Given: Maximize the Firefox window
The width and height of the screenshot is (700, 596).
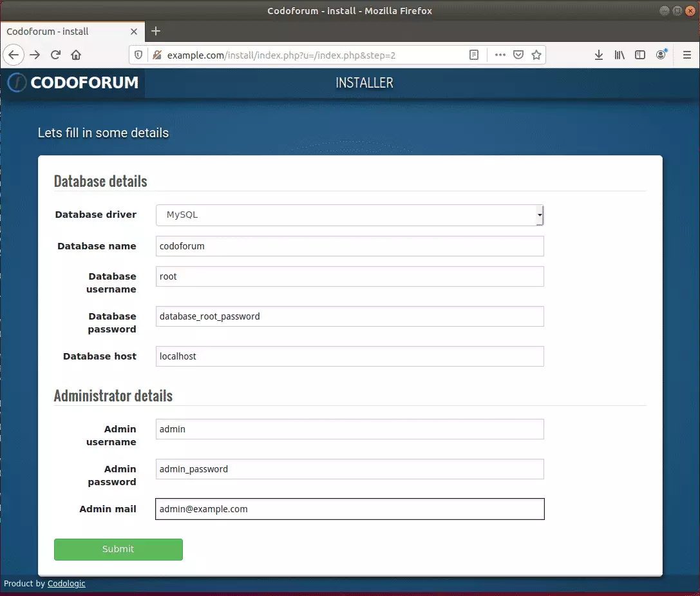Looking at the screenshot, I should click(677, 11).
